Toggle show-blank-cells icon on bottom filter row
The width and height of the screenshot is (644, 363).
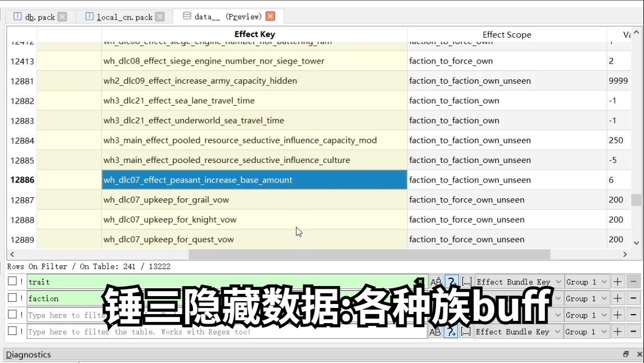click(x=466, y=332)
